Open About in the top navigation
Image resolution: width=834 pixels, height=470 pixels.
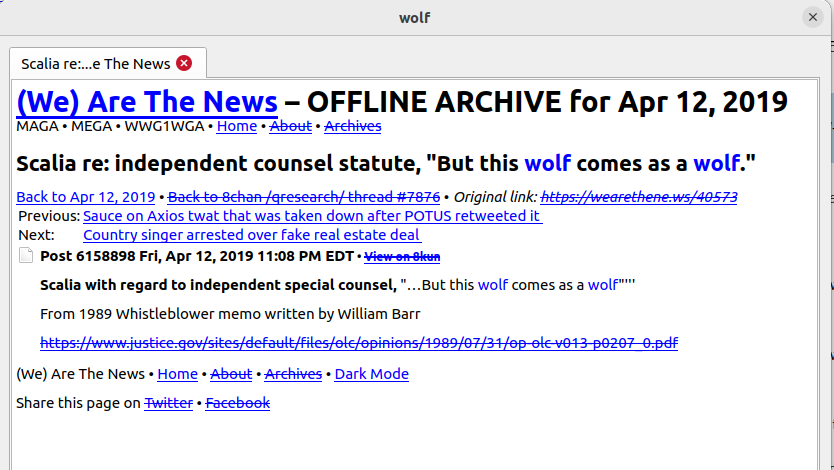click(x=290, y=126)
